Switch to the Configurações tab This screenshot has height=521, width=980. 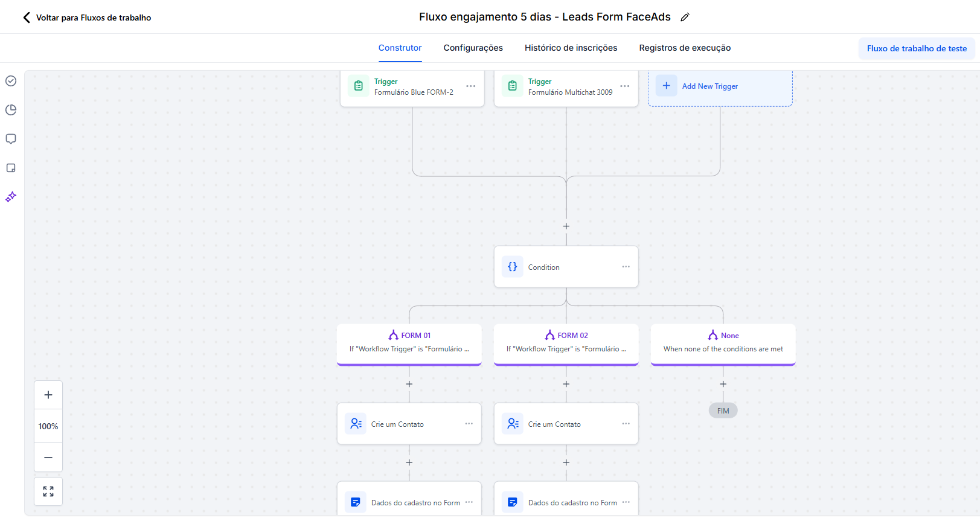click(473, 48)
